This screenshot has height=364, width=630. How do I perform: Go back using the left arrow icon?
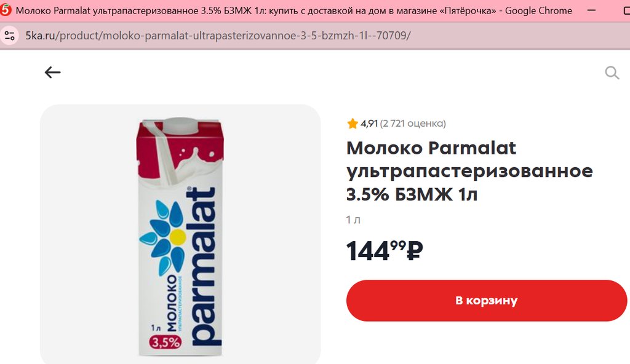(53, 73)
